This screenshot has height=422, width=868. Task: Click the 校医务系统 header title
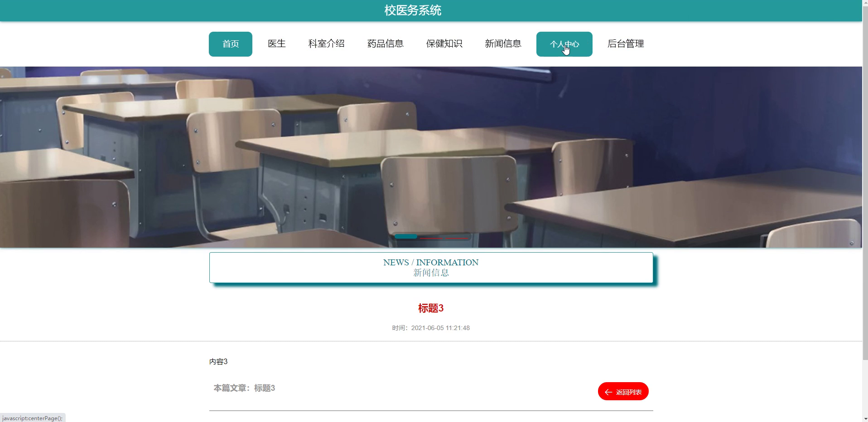point(413,10)
